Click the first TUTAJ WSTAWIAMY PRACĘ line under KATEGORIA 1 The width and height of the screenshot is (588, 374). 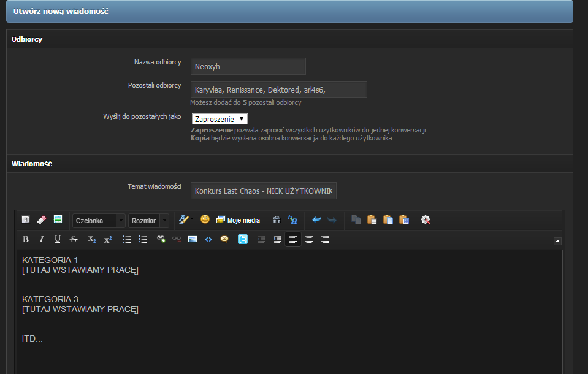pos(80,270)
